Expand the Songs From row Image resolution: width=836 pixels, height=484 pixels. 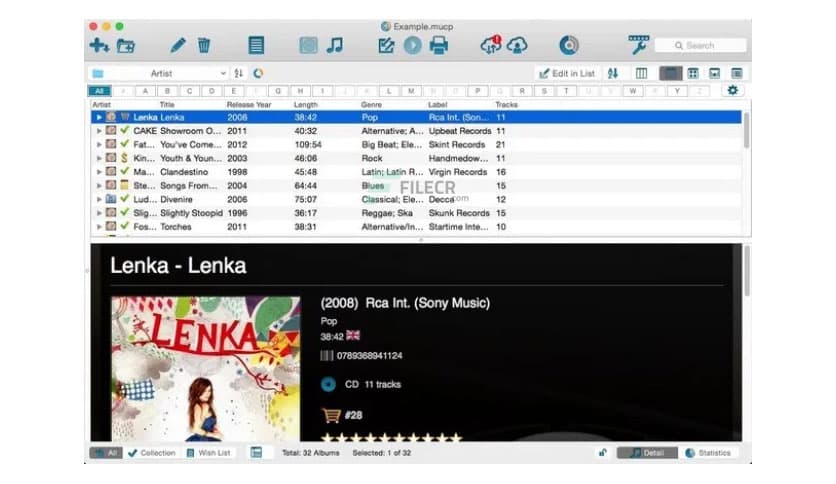99,185
